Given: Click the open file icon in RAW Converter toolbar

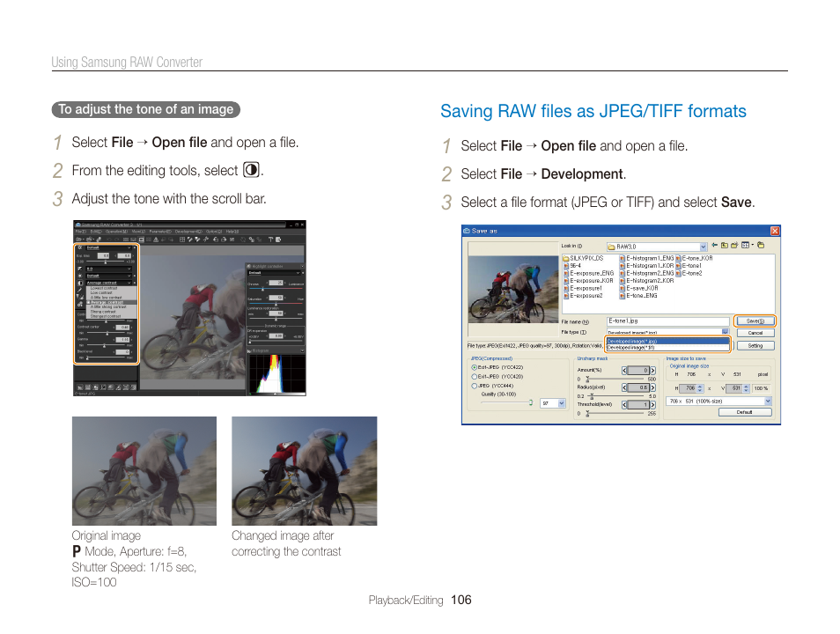Looking at the screenshot, I should point(78,239).
